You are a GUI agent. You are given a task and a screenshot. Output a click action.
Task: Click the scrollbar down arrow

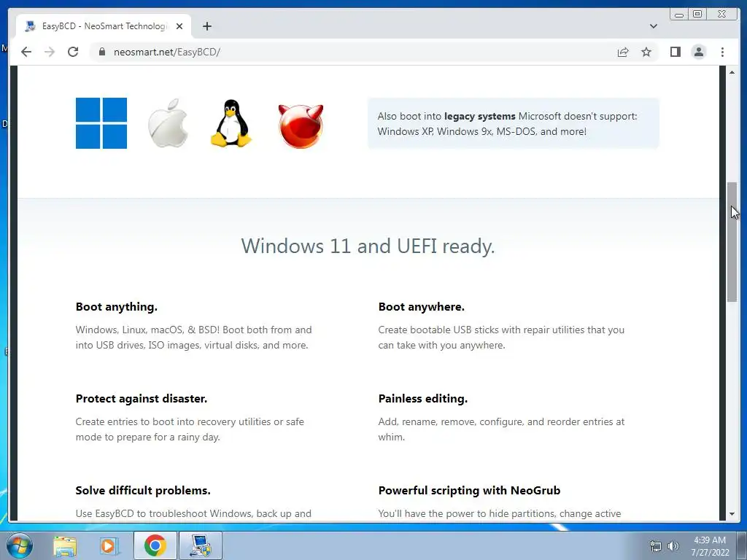point(732,514)
